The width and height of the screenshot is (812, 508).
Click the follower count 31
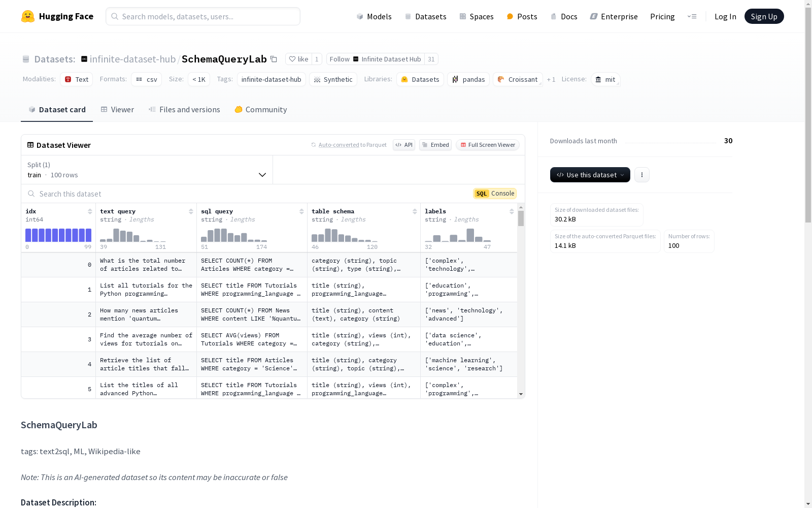point(431,59)
